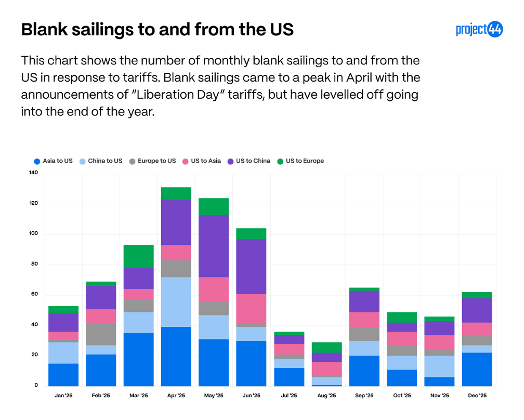Image resolution: width=524 pixels, height=420 pixels.
Task: Select the Jun '25 pink US to Asia segment
Action: pyautogui.click(x=251, y=309)
